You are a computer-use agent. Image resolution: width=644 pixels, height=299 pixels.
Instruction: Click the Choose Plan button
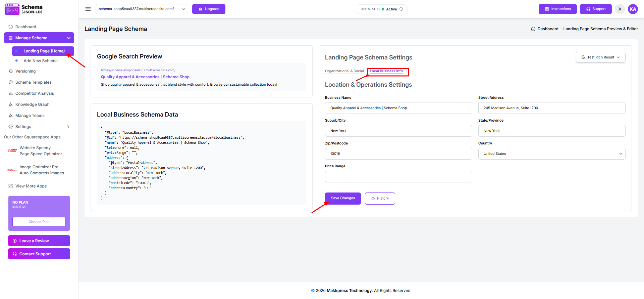tap(39, 222)
